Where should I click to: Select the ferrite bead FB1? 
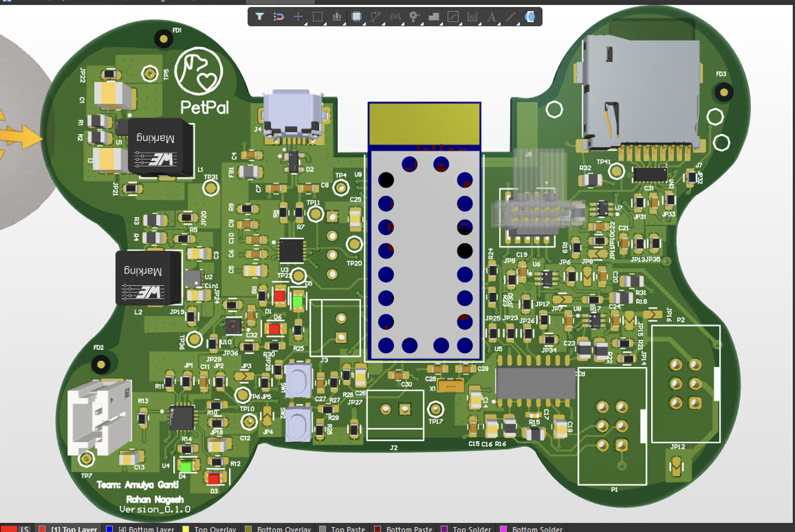pos(250,171)
